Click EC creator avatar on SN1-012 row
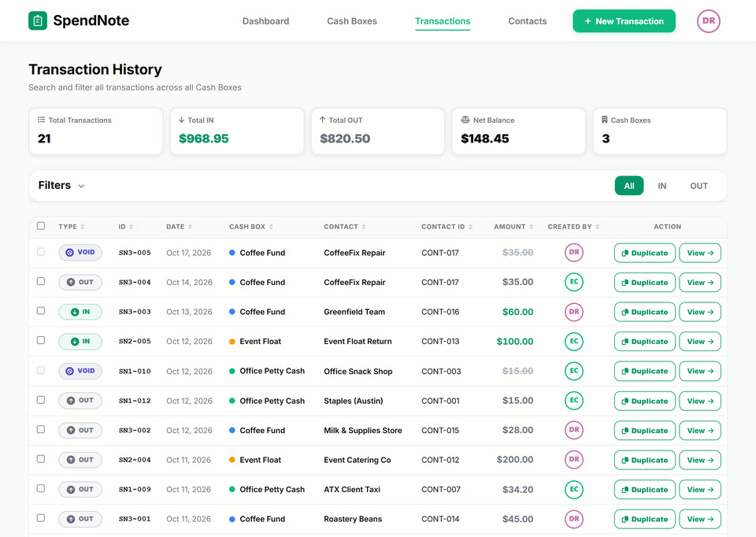Image resolution: width=756 pixels, height=537 pixels. point(574,401)
